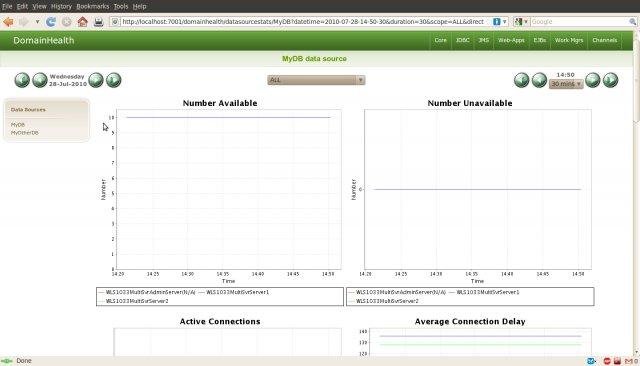Click the red round Adblock icon in the status bar
Viewport: 640px width, 366px height.
point(607,361)
